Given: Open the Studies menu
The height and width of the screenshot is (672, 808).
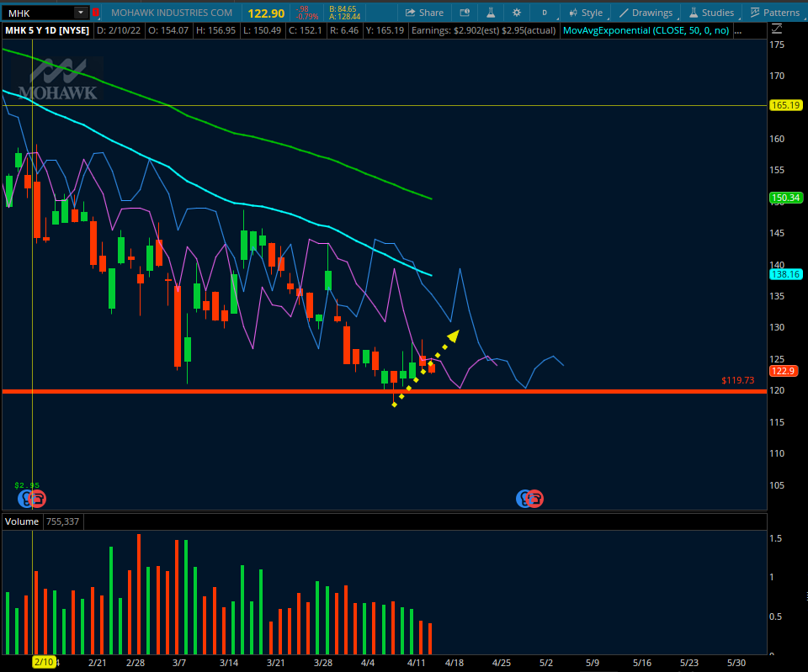Looking at the screenshot, I should (712, 13).
